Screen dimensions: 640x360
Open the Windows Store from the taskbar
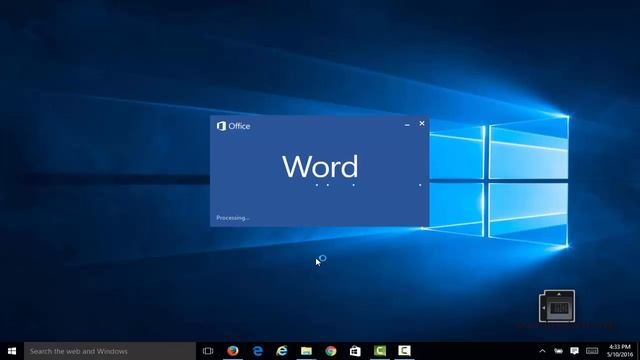tap(355, 351)
